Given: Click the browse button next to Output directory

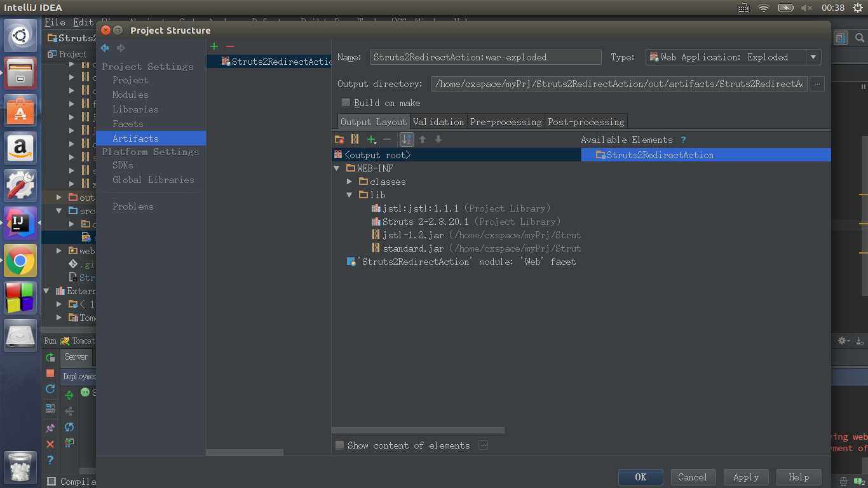Looking at the screenshot, I should 817,84.
